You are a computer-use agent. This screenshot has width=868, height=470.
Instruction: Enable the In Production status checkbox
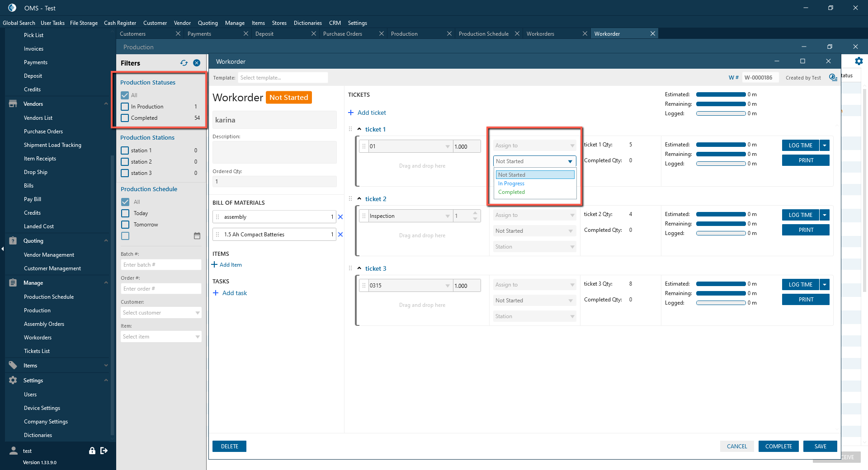point(125,107)
